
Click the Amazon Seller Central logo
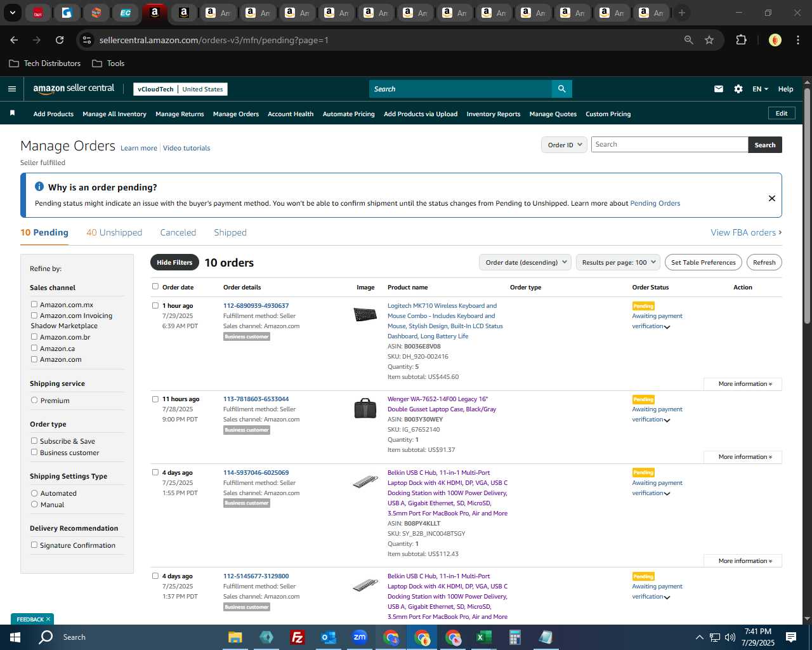pos(74,89)
